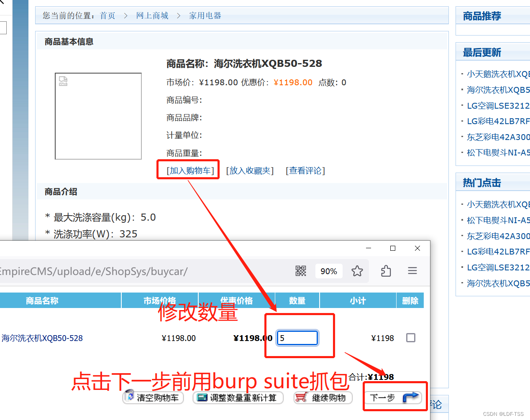Go to 首页 in the breadcrumb
The image size is (530, 420).
(108, 15)
